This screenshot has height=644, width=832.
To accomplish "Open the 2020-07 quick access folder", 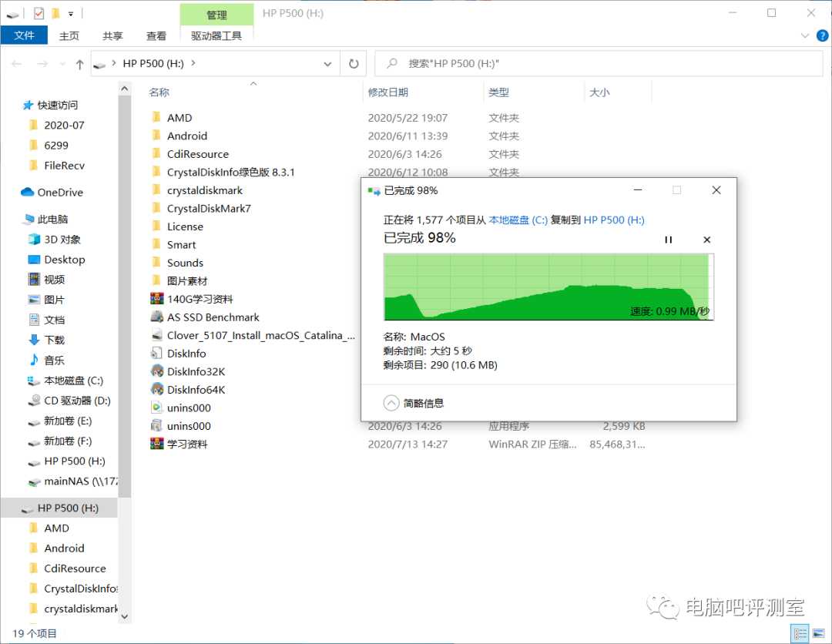I will click(x=64, y=126).
